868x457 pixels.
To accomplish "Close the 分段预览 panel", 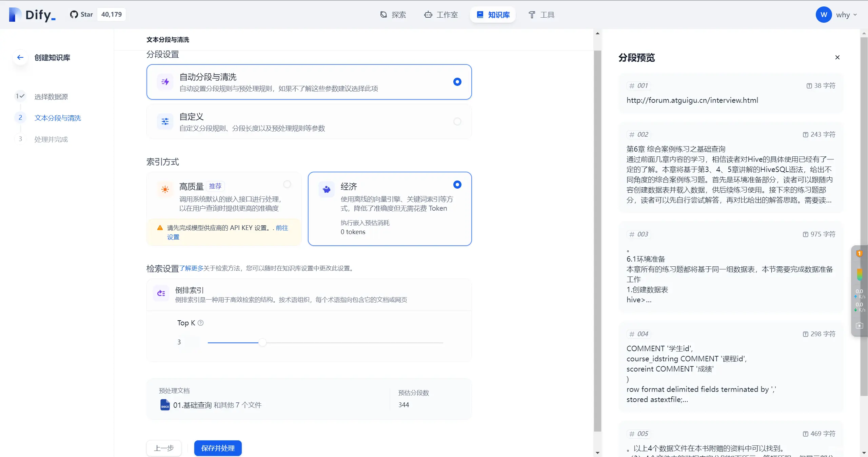I will tap(837, 57).
